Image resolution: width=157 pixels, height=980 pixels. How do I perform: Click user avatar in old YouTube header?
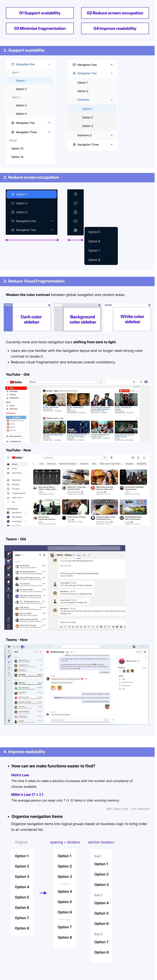click(x=146, y=382)
